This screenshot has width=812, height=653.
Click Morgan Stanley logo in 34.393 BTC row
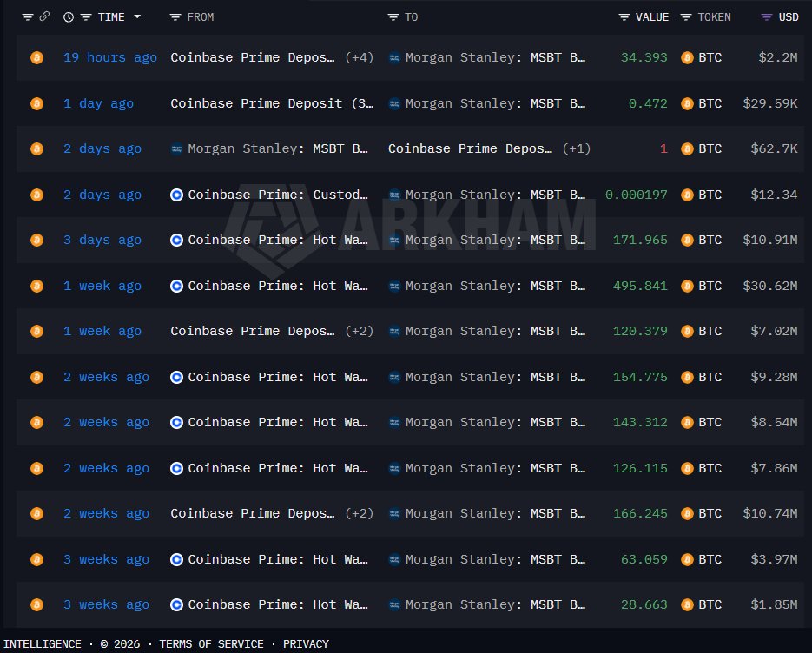click(394, 57)
